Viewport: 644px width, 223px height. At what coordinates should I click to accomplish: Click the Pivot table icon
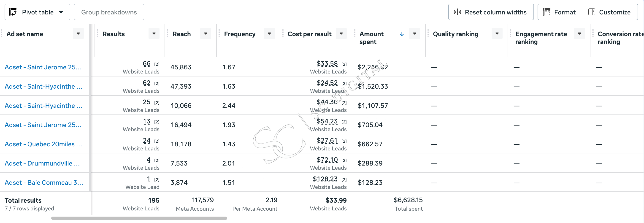pos(13,12)
